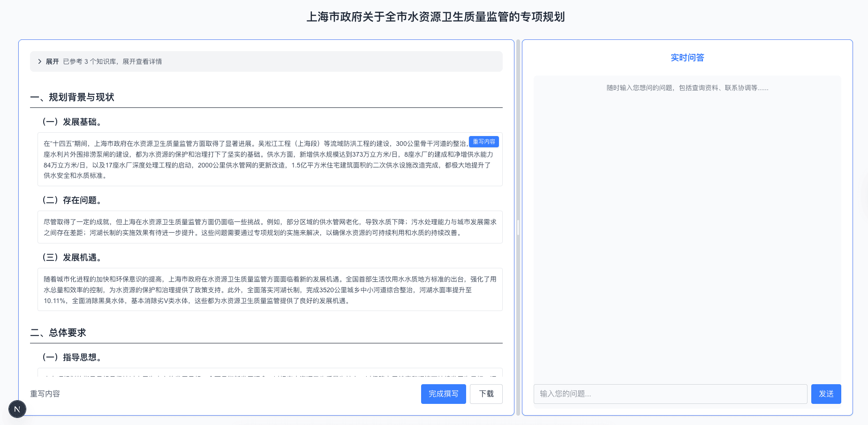Select the 存在问题 paragraph text box
Screen dimensions: 868x425
270,228
